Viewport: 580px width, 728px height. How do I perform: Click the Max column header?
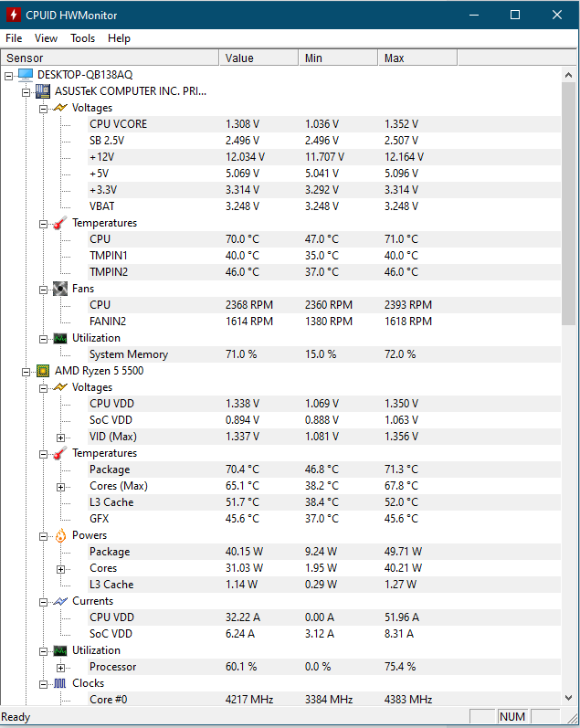pyautogui.click(x=417, y=58)
